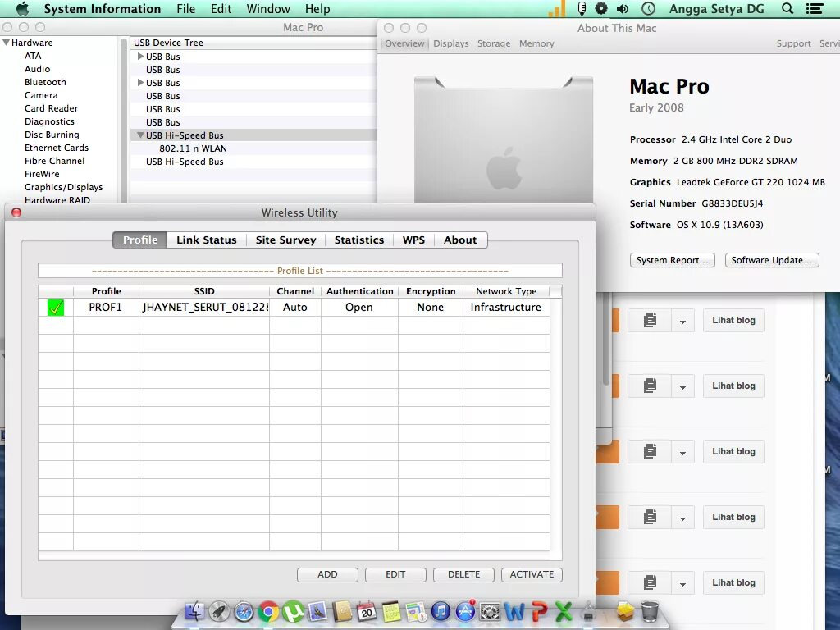Open Statistics tab in Wireless Utility
This screenshot has height=630, width=840.
click(x=359, y=240)
